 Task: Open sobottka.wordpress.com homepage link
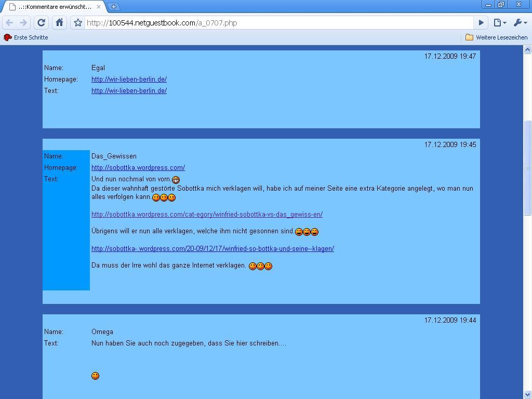point(138,168)
